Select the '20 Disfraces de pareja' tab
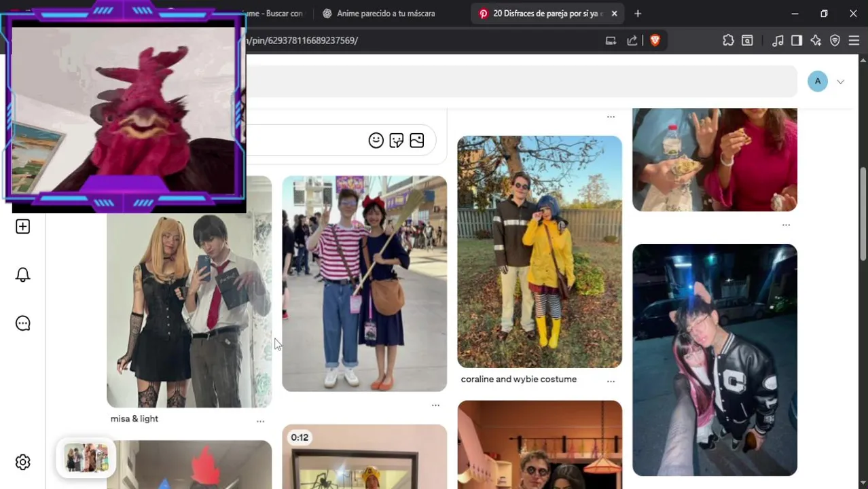868x489 pixels. click(x=547, y=14)
